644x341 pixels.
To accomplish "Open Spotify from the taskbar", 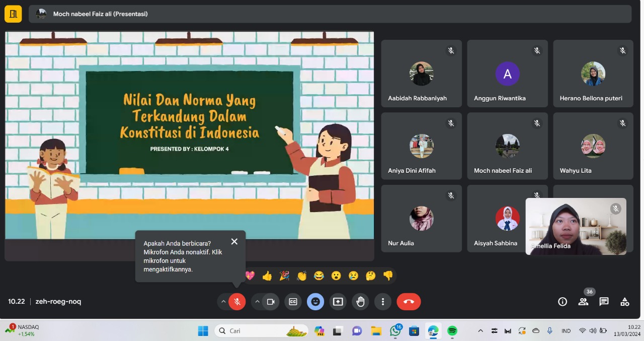I will (452, 331).
